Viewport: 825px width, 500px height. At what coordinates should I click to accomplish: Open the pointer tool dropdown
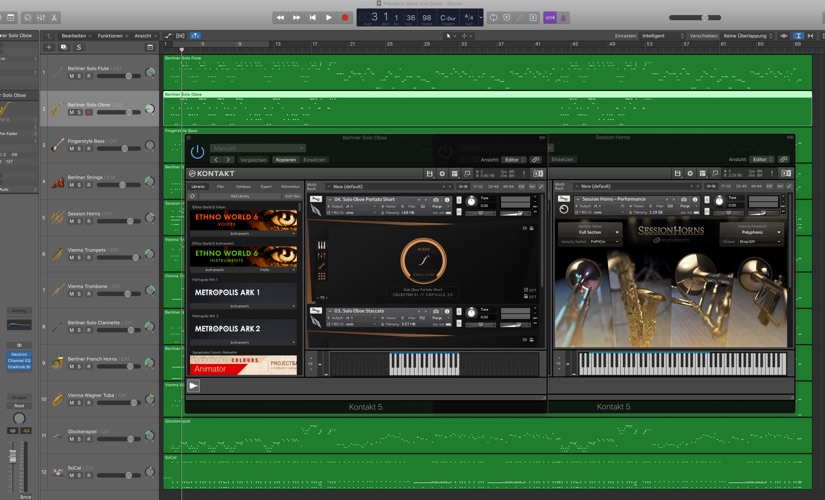pyautogui.click(x=449, y=36)
